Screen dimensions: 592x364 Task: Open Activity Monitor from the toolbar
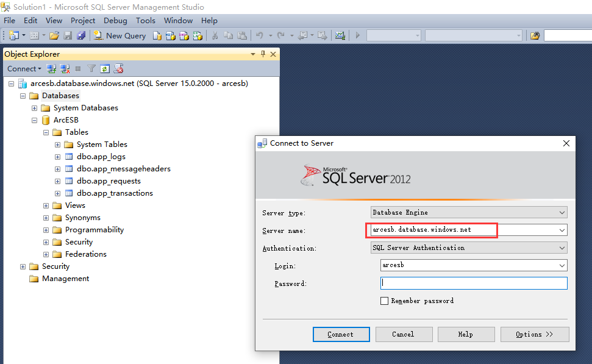coord(340,35)
